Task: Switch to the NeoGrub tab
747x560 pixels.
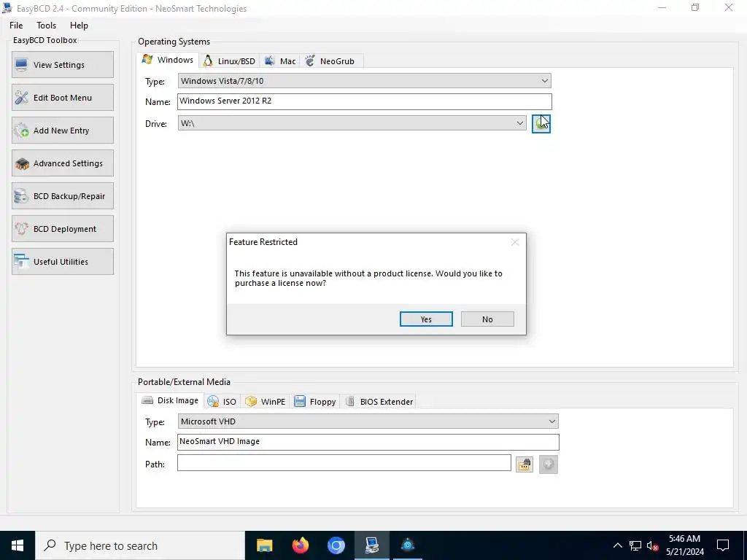Action: tap(332, 61)
